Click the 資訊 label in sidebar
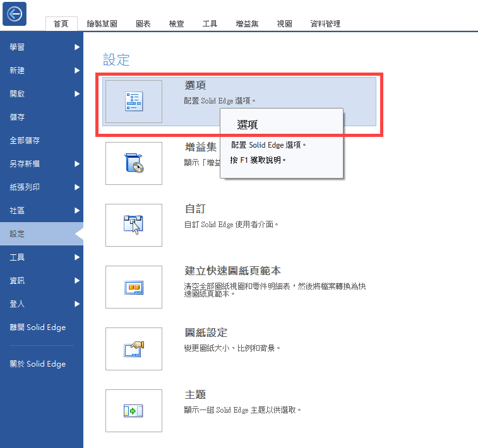 [17, 281]
